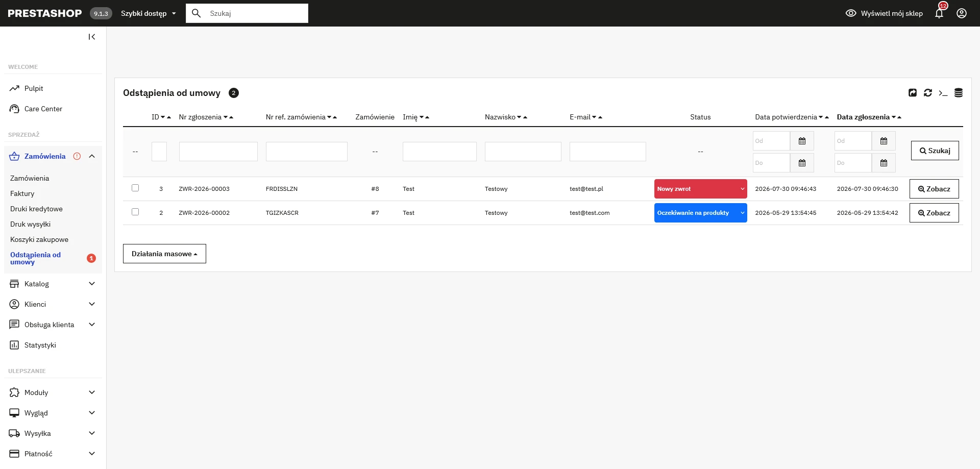Open calendar for Data potwierdzenia Od field
This screenshot has width=980, height=469.
pos(802,141)
